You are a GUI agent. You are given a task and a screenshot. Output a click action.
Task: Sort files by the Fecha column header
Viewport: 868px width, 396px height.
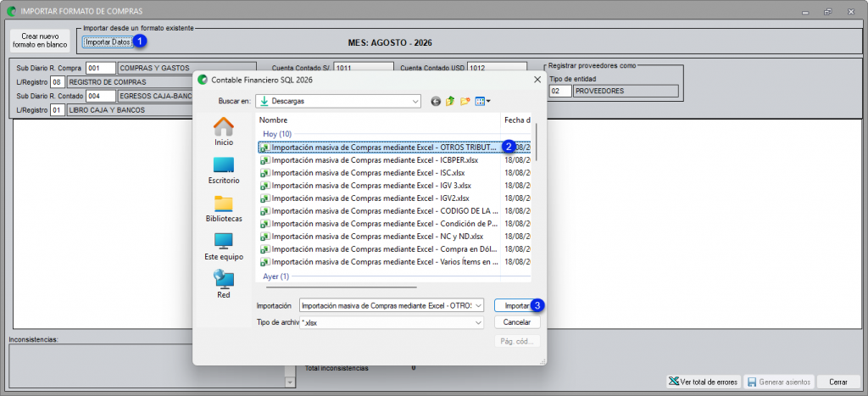tap(516, 120)
